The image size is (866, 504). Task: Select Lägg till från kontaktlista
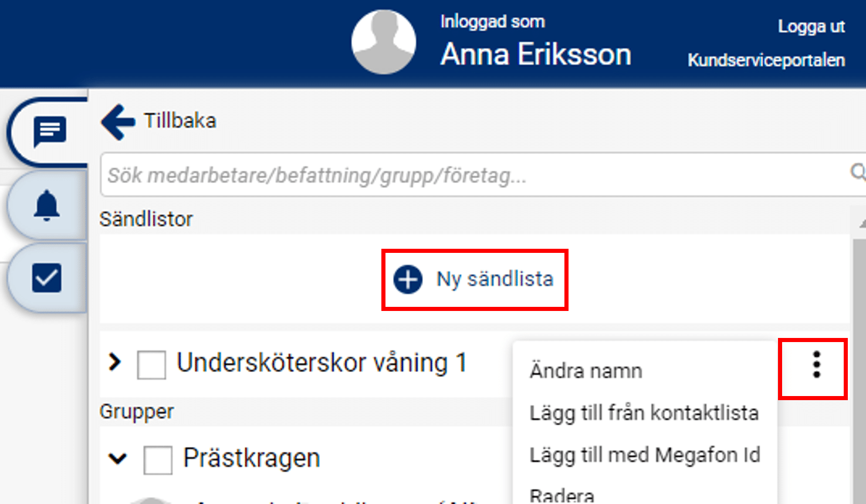click(644, 413)
